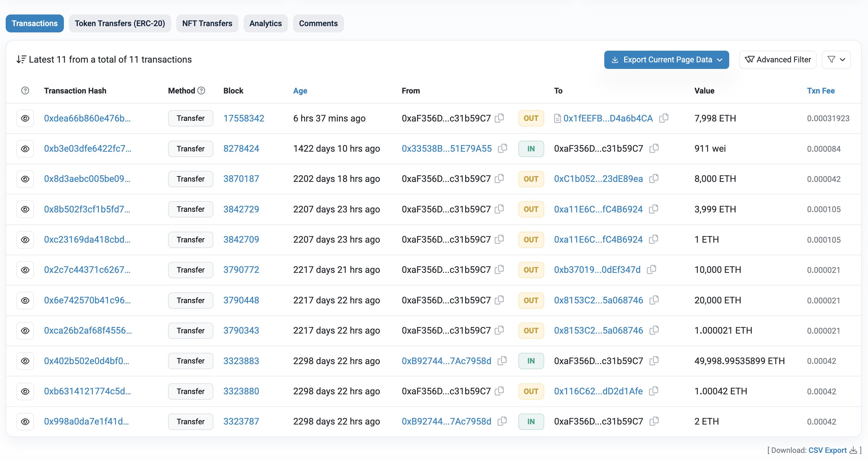Copy From address in row 0x8d3aebc005be09
This screenshot has width=868, height=462.
[x=499, y=178]
